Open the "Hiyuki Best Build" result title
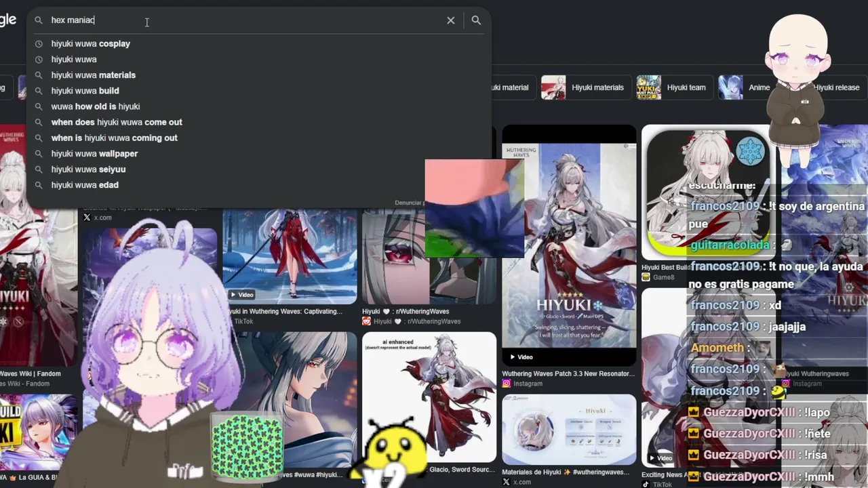This screenshot has height=488, width=868. point(666,268)
